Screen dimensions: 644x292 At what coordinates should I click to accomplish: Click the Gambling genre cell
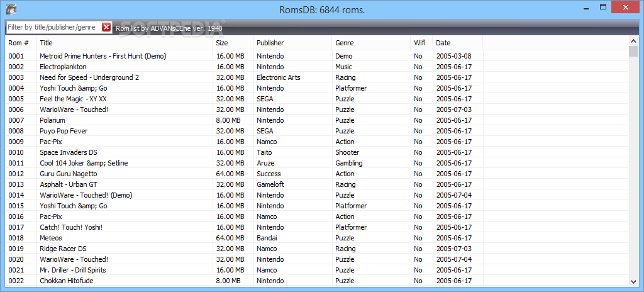(x=348, y=163)
